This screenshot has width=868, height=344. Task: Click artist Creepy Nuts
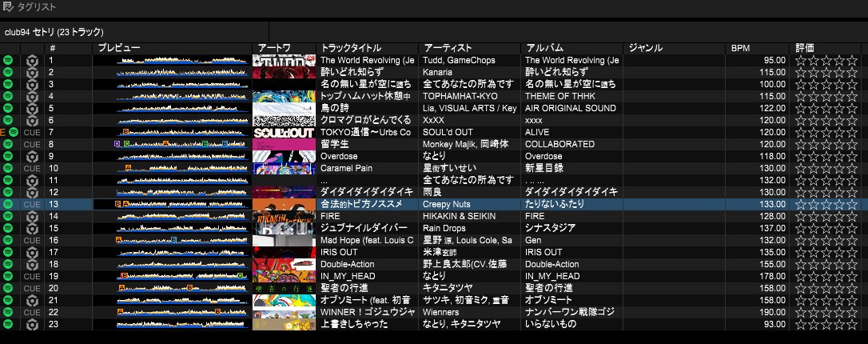(447, 205)
